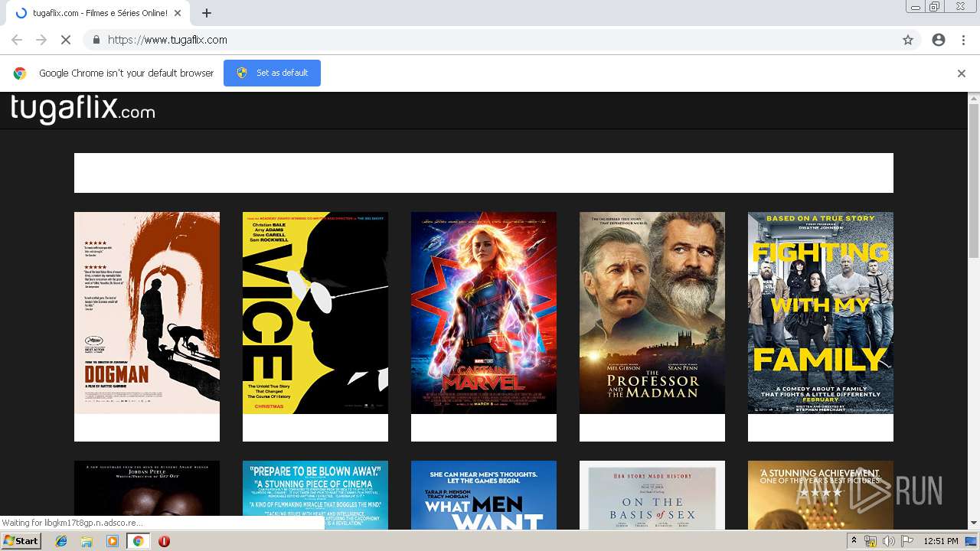
Task: Open the Windows Start menu
Action: tap(21, 541)
